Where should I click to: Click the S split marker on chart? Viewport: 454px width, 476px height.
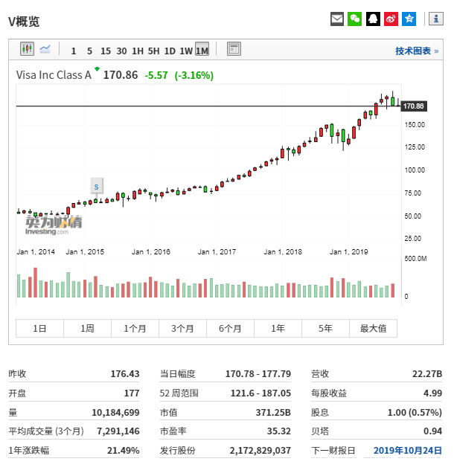coord(97,186)
